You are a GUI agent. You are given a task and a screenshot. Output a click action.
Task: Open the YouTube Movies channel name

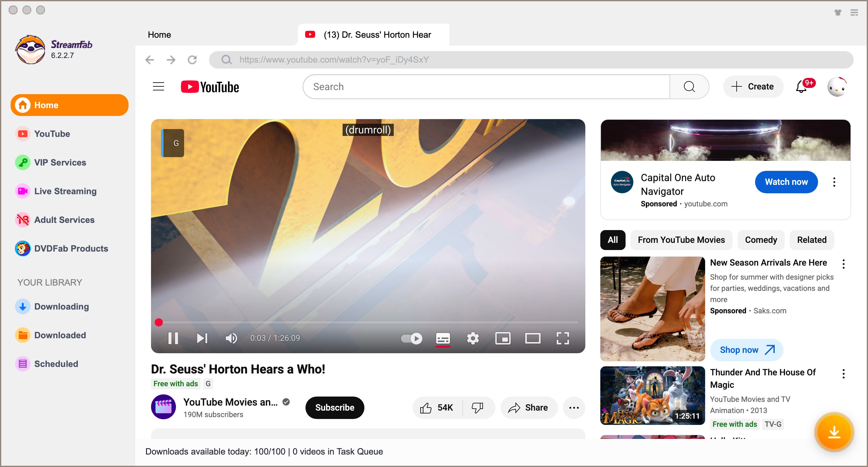(x=231, y=402)
